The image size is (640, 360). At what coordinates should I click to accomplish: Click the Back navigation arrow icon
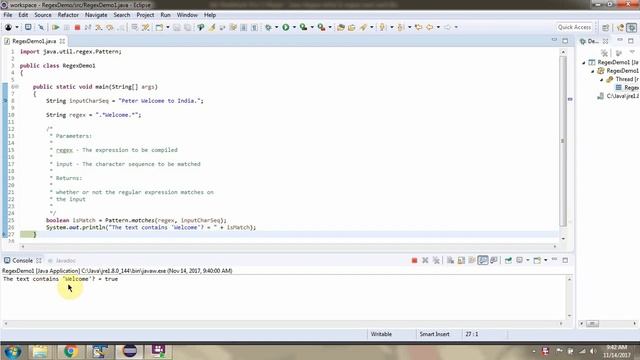tap(429, 27)
